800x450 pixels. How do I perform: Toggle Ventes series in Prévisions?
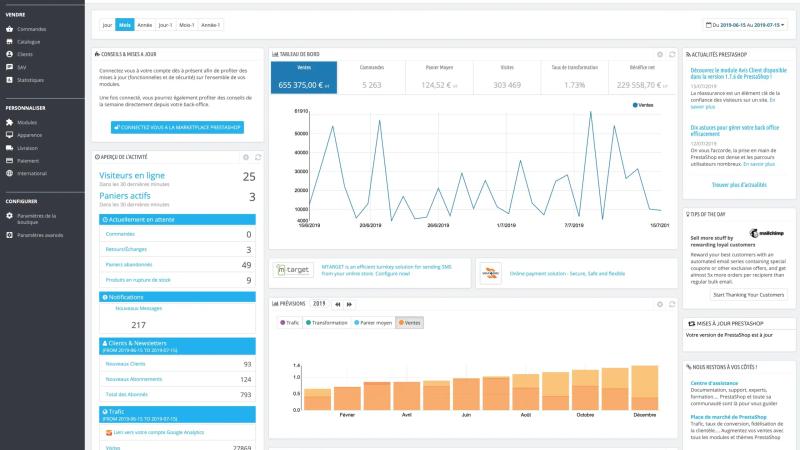(410, 323)
